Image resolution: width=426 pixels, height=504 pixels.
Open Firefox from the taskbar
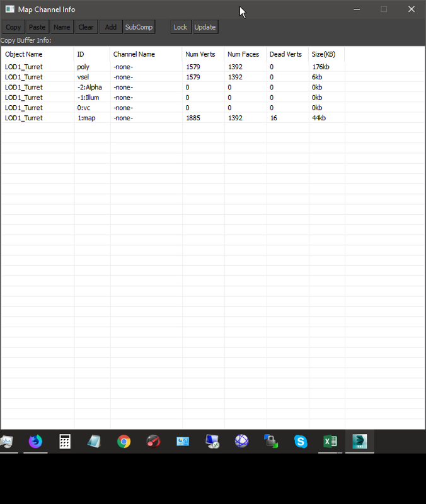[x=35, y=442]
